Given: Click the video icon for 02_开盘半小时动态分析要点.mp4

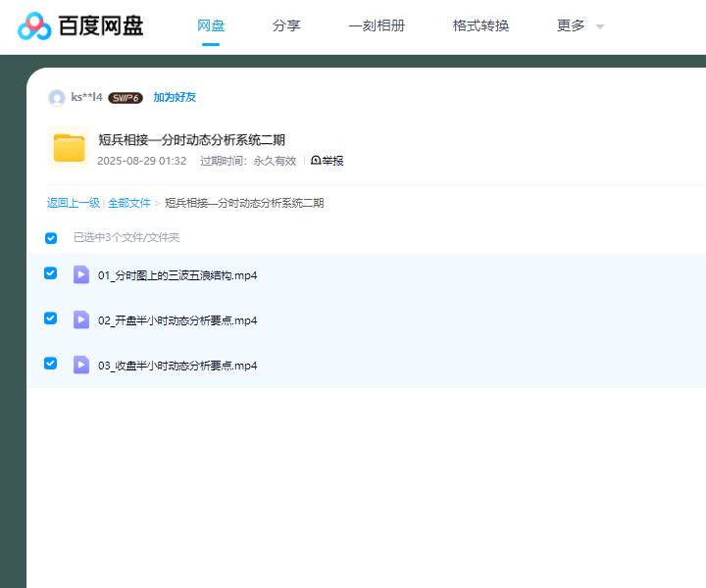Looking at the screenshot, I should tap(81, 319).
